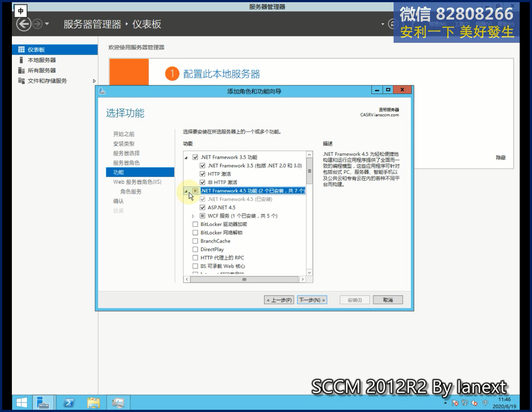Click the floating 中 IME indicator

pos(21,11)
